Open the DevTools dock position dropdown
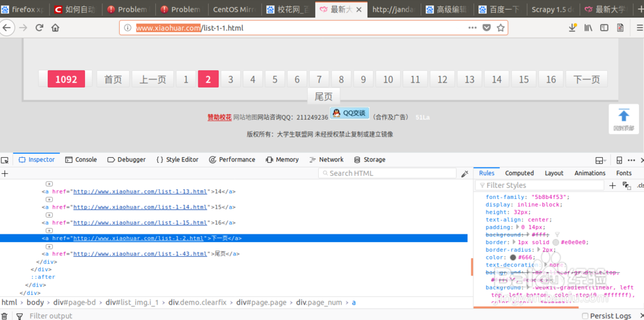Viewport: 644px width, 320px height. pyautogui.click(x=601, y=160)
